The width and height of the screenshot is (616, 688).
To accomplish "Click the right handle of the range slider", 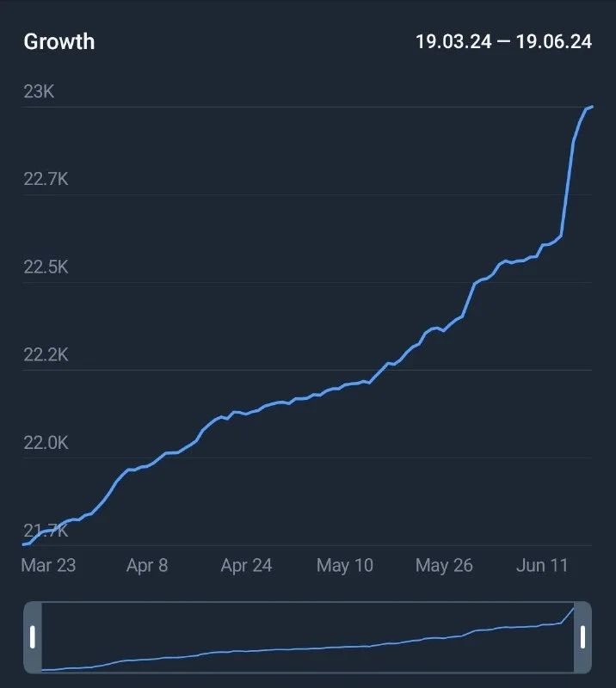I will pyautogui.click(x=582, y=637).
